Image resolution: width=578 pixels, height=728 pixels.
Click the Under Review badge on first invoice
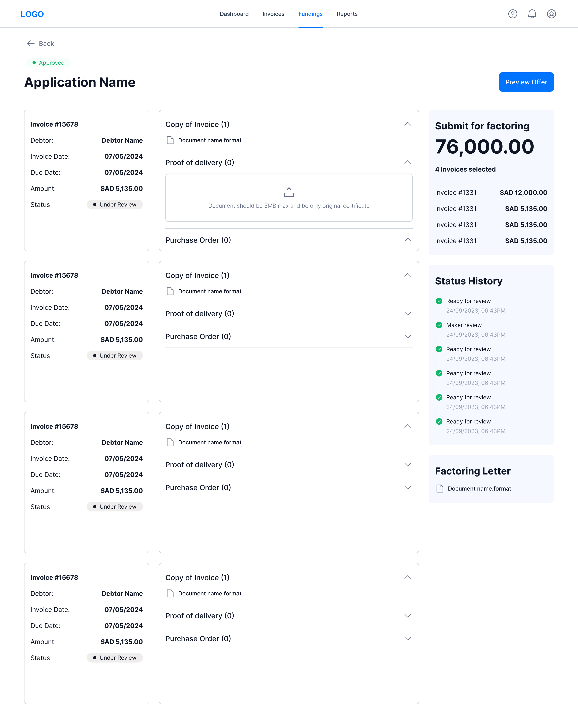tap(115, 204)
